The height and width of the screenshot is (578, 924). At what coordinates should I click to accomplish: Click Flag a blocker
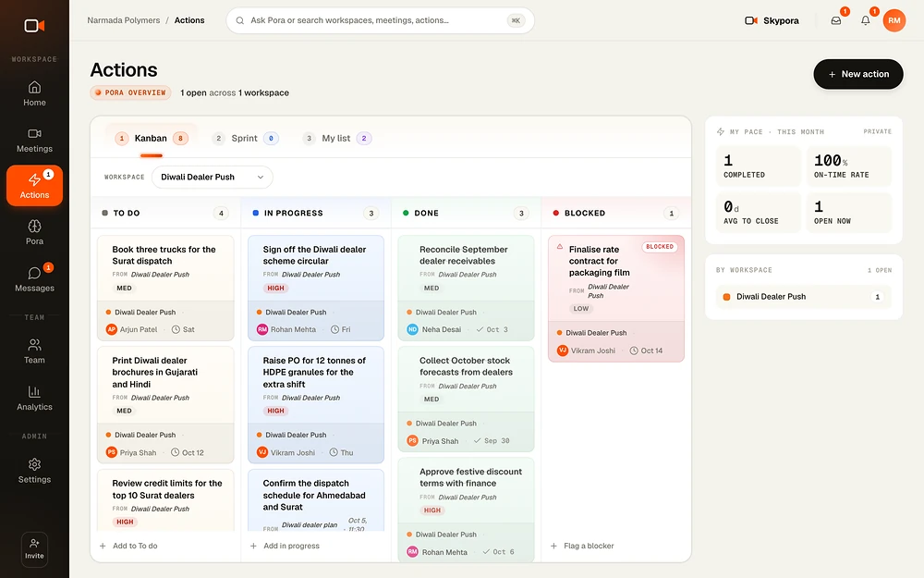click(x=582, y=546)
